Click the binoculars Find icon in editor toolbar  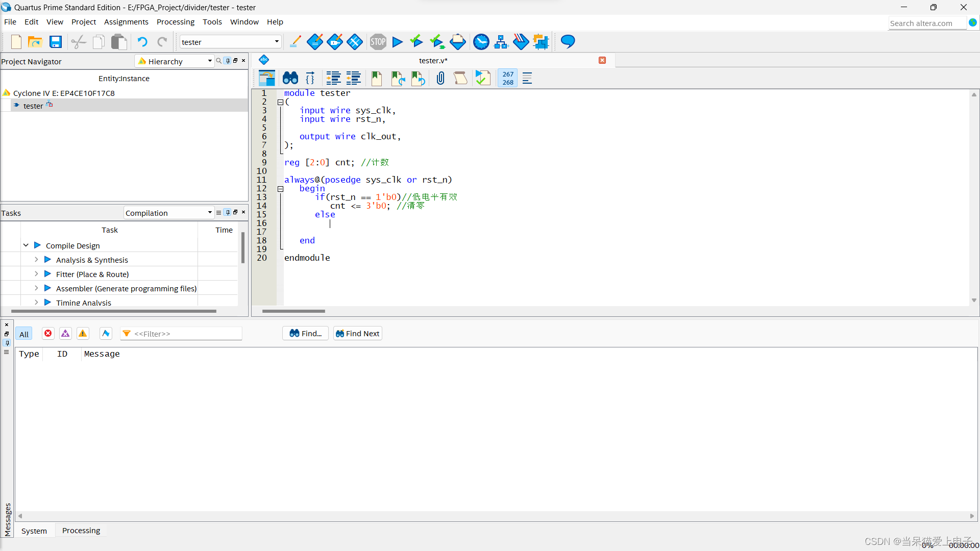click(290, 78)
